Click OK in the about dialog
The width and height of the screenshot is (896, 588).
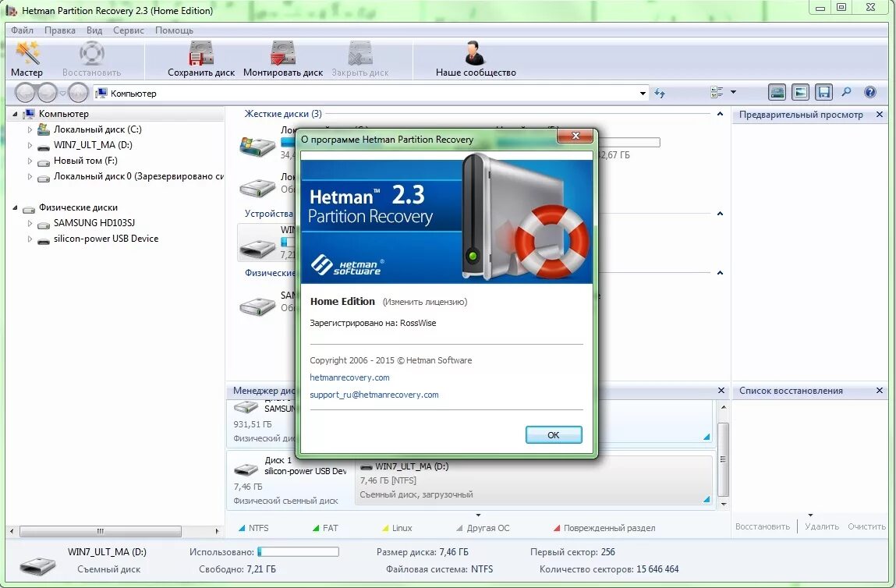554,435
